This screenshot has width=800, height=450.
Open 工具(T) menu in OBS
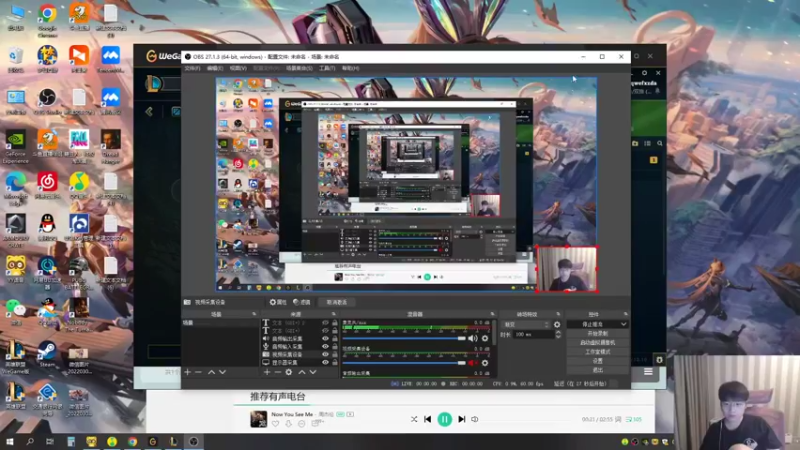pyautogui.click(x=327, y=68)
